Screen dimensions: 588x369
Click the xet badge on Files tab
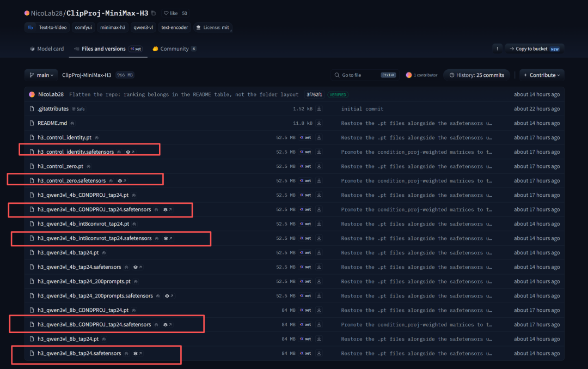136,49
